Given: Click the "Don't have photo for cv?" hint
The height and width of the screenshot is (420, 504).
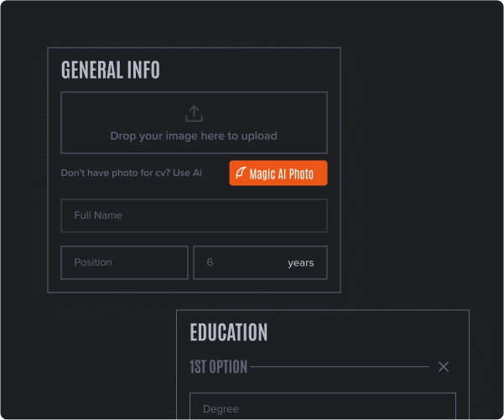Looking at the screenshot, I should click(x=115, y=173).
